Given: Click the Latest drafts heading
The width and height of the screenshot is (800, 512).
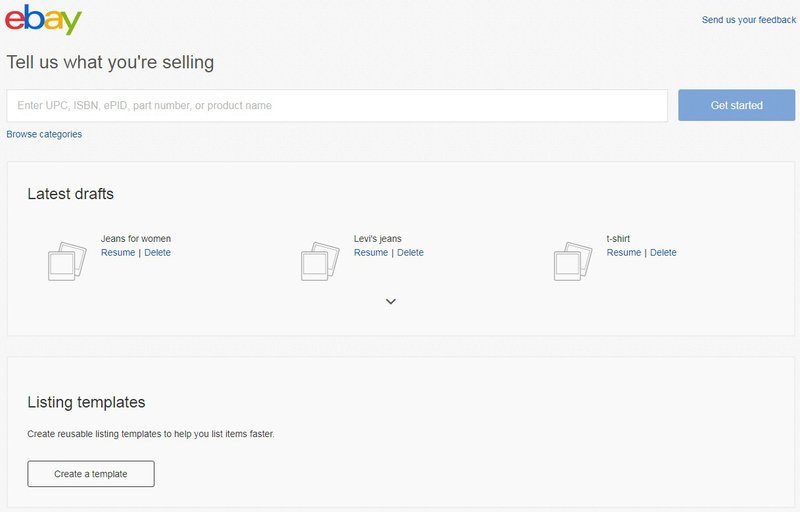Looking at the screenshot, I should click(70, 194).
